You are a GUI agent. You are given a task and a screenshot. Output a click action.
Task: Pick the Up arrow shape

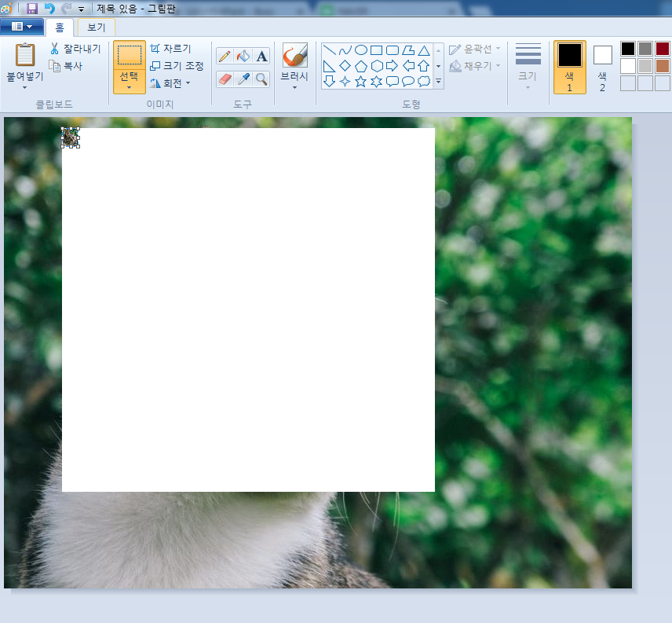click(x=424, y=66)
